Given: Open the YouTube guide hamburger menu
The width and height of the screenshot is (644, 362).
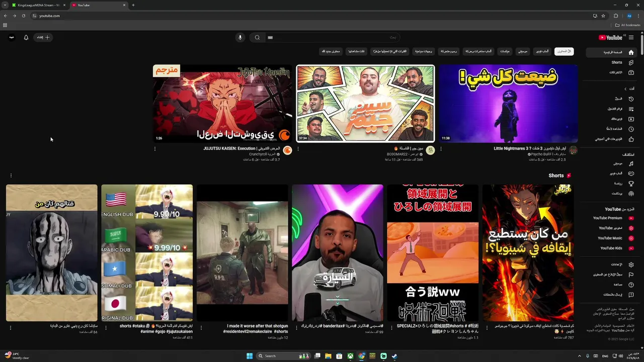Looking at the screenshot, I should [x=631, y=37].
